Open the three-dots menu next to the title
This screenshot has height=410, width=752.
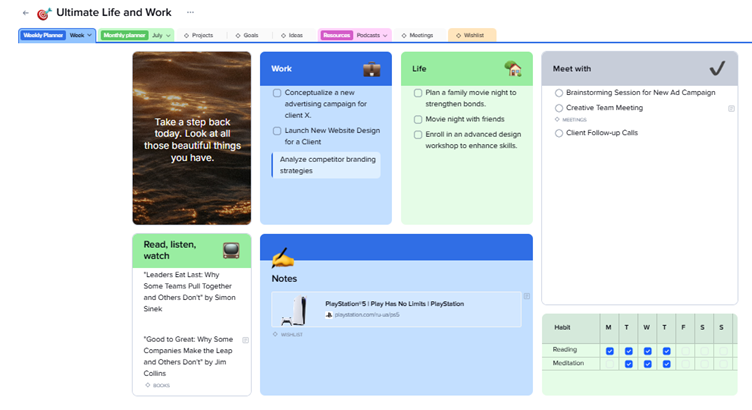coord(191,13)
